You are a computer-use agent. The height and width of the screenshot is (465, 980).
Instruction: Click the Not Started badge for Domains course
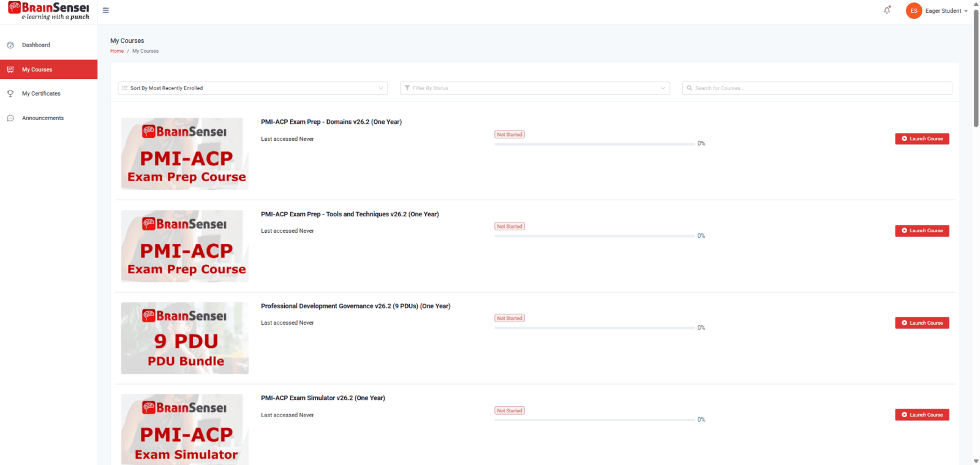coord(510,135)
